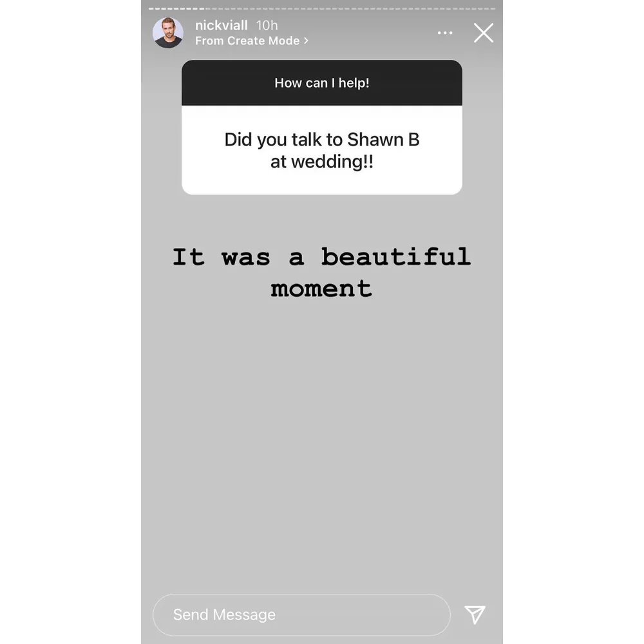This screenshot has width=644, height=644.
Task: Close the story with the X icon
Action: 483,33
